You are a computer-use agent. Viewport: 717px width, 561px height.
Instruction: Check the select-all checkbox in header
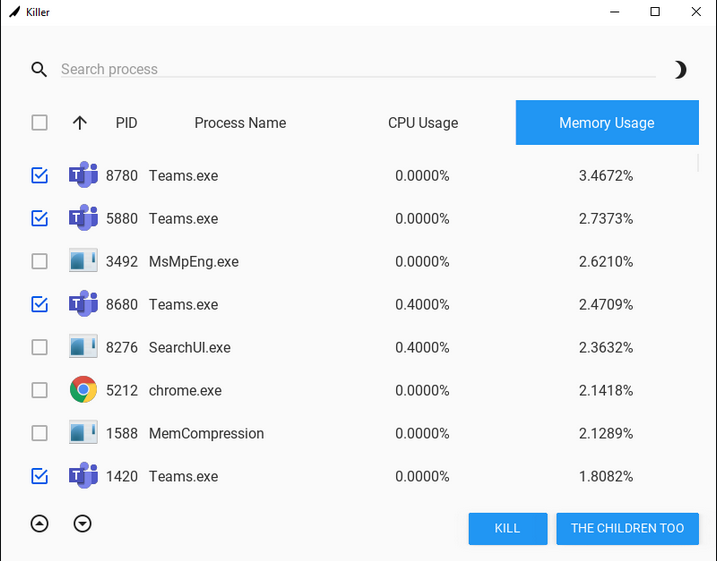click(39, 123)
